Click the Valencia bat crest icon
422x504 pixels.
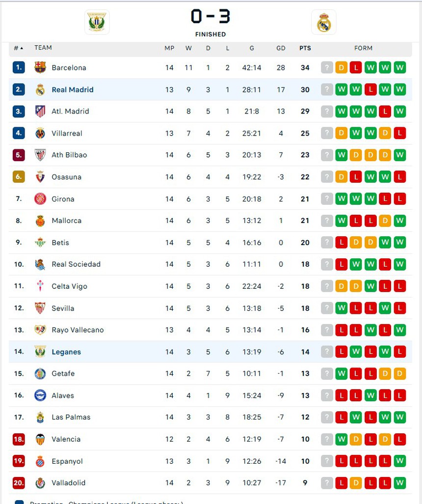(x=40, y=439)
